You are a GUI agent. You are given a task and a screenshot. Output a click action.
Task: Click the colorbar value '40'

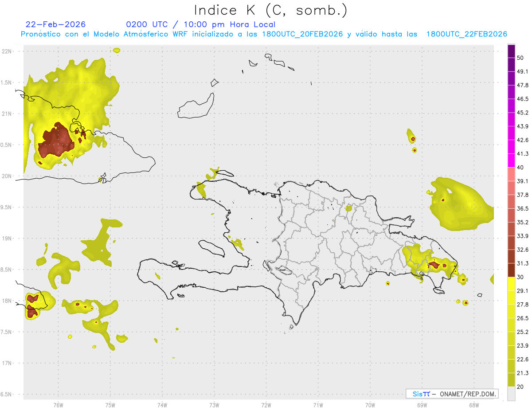click(x=520, y=168)
